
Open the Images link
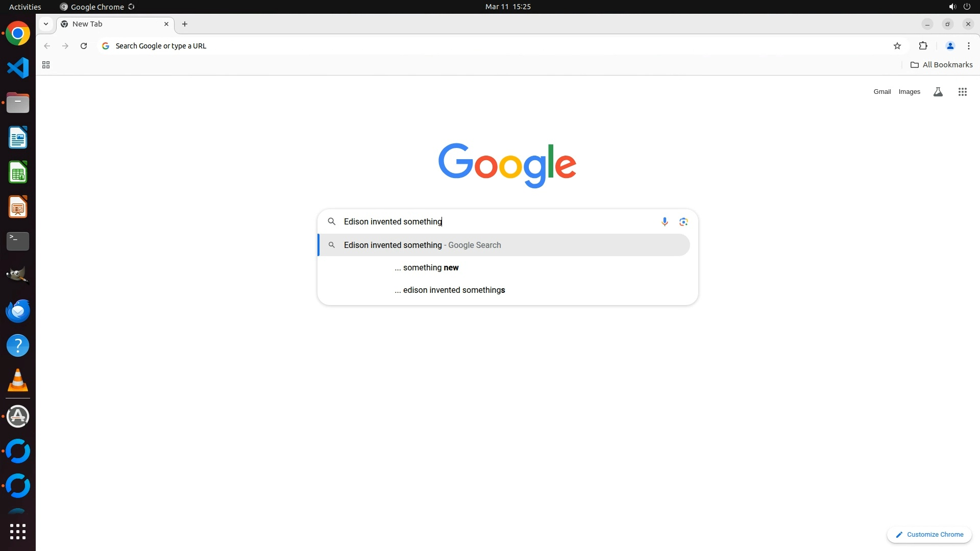(909, 92)
